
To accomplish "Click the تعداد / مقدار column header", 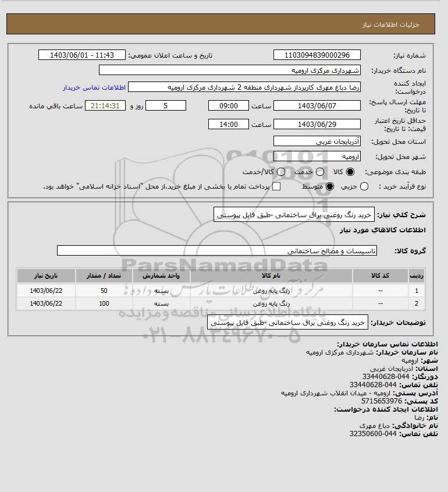I will (104, 276).
